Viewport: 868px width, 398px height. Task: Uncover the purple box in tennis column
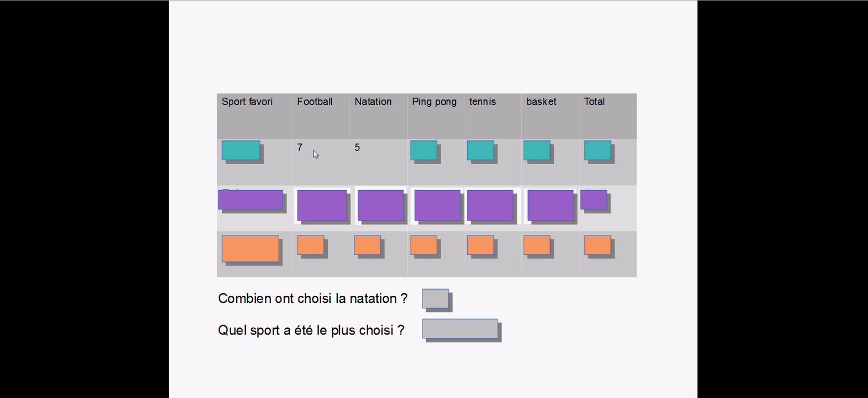click(x=490, y=205)
